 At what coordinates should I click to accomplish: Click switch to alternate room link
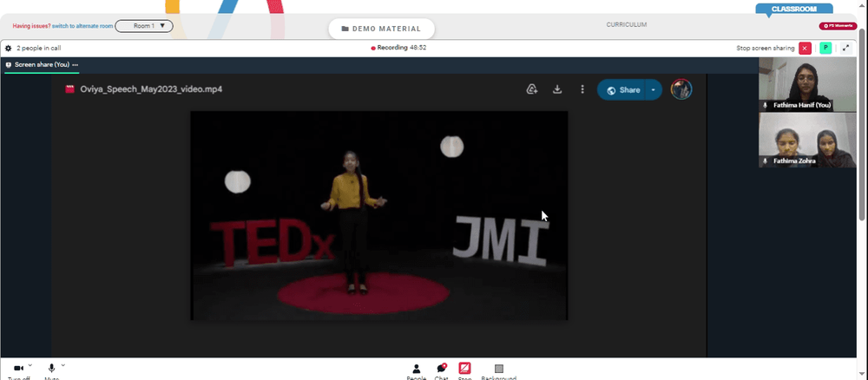point(82,26)
